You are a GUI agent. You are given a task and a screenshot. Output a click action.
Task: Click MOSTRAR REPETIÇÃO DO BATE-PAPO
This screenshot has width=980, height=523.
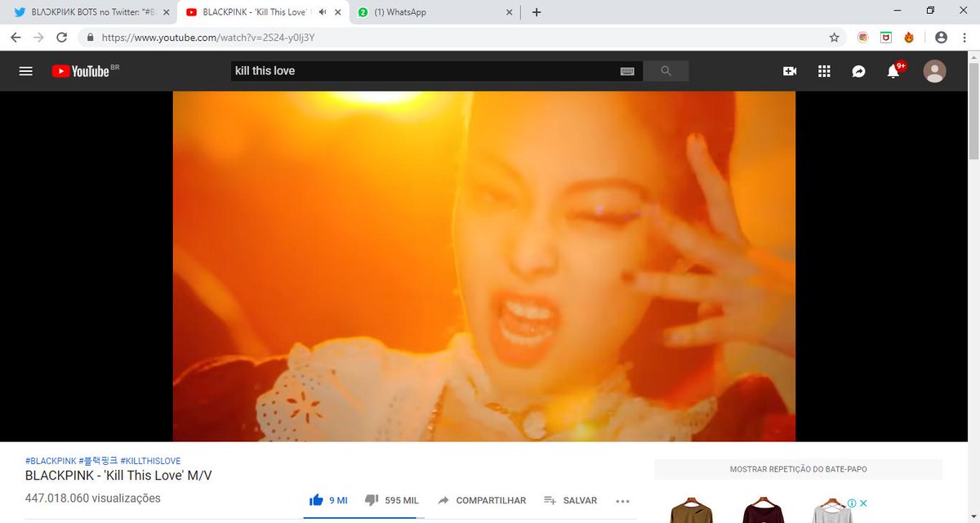point(798,469)
